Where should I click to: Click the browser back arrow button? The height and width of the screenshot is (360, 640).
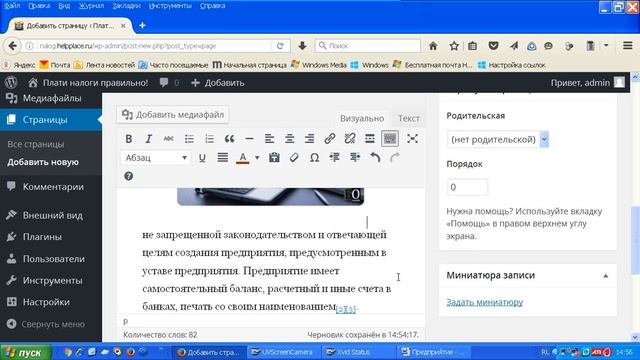12,46
